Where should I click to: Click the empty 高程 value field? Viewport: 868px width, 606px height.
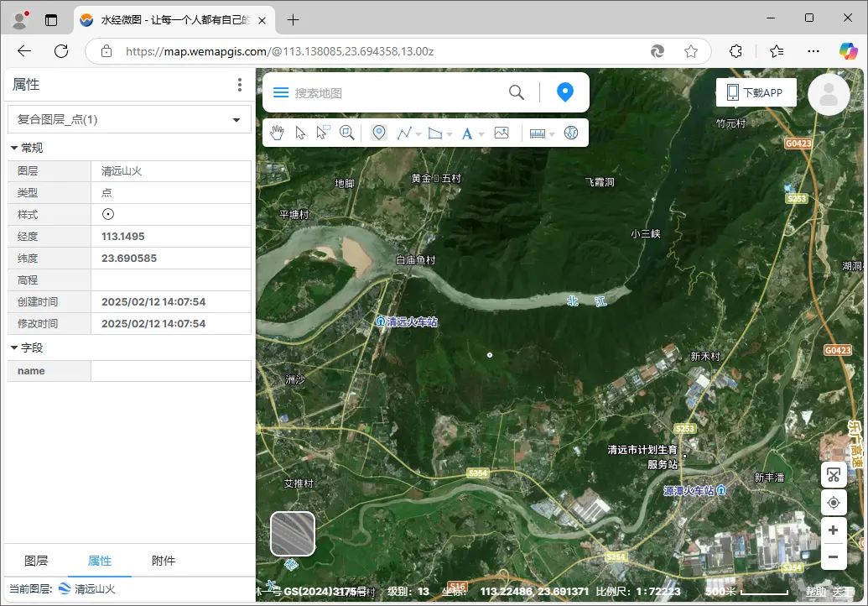coord(171,280)
